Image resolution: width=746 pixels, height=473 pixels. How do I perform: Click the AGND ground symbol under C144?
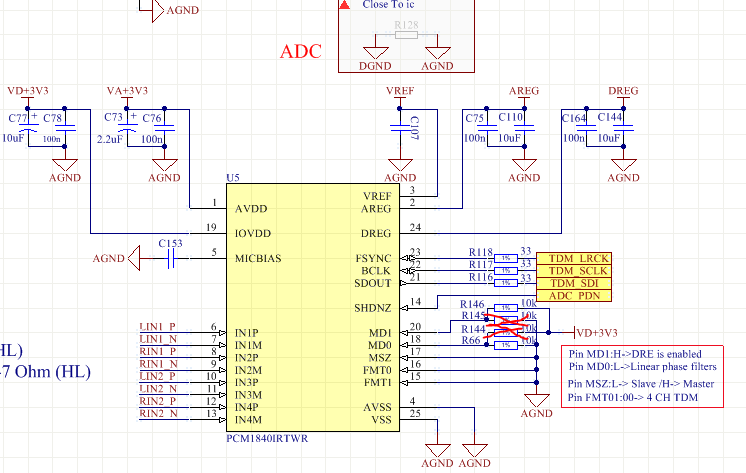(623, 165)
